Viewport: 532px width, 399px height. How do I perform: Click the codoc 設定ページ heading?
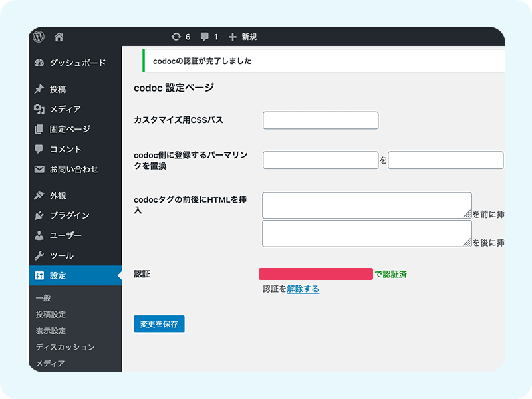(174, 88)
